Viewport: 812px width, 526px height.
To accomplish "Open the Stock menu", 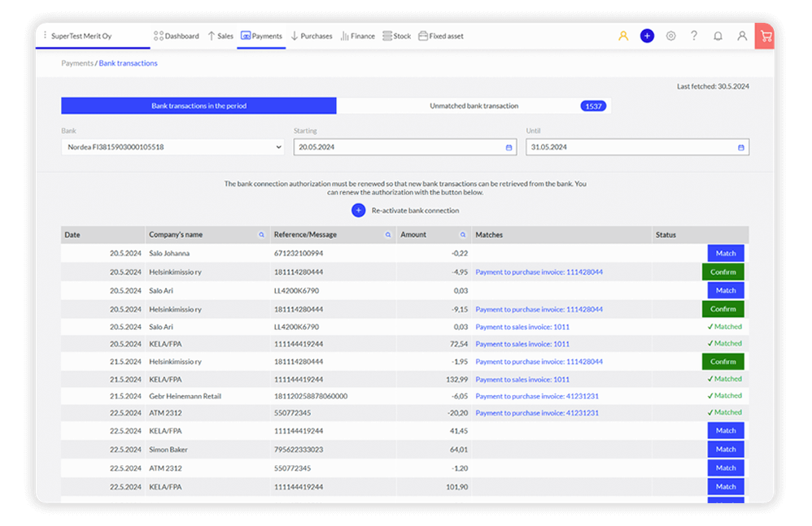I will [x=397, y=36].
